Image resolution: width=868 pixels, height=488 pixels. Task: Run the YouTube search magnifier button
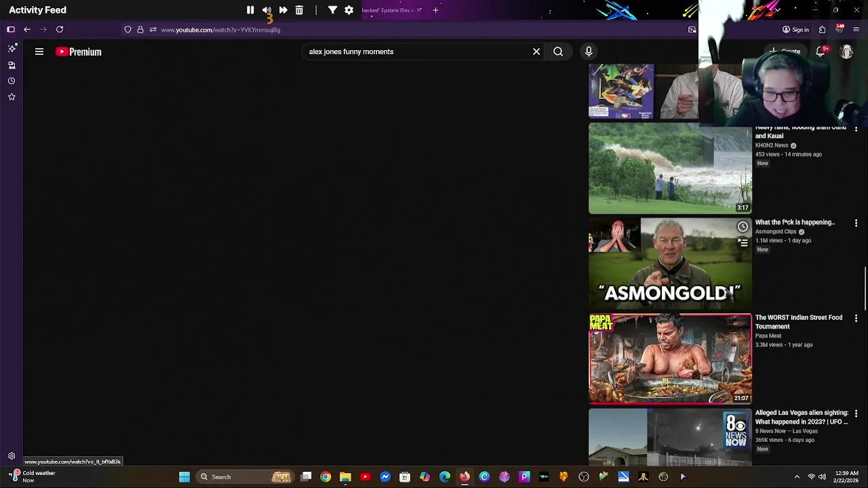(558, 52)
